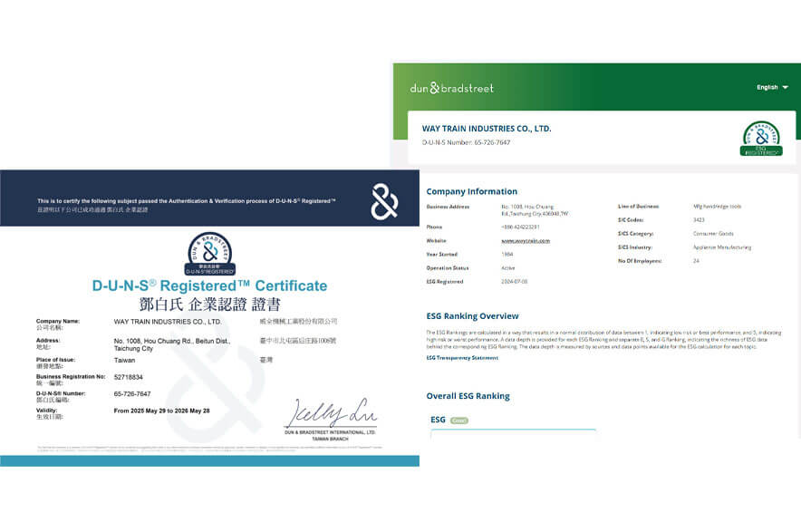Click the "No Of Employees" label
The height and width of the screenshot is (532, 801).
click(640, 261)
